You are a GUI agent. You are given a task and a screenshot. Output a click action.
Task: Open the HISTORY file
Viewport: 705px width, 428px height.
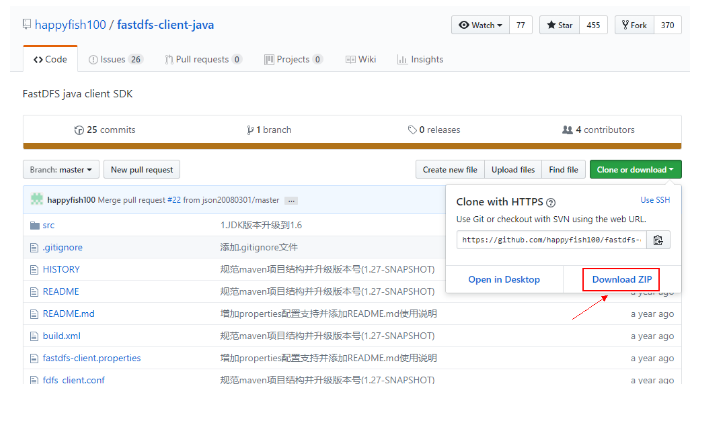click(61, 269)
